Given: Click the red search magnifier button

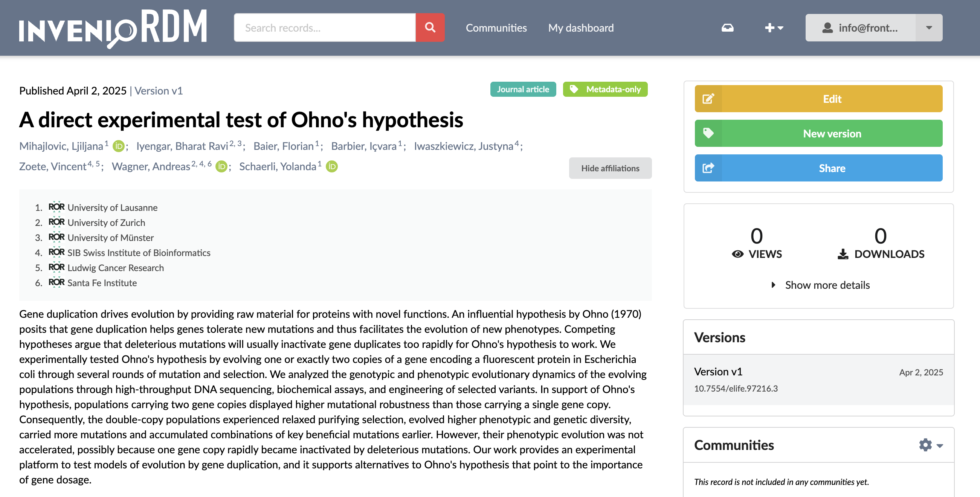Looking at the screenshot, I should coord(430,27).
